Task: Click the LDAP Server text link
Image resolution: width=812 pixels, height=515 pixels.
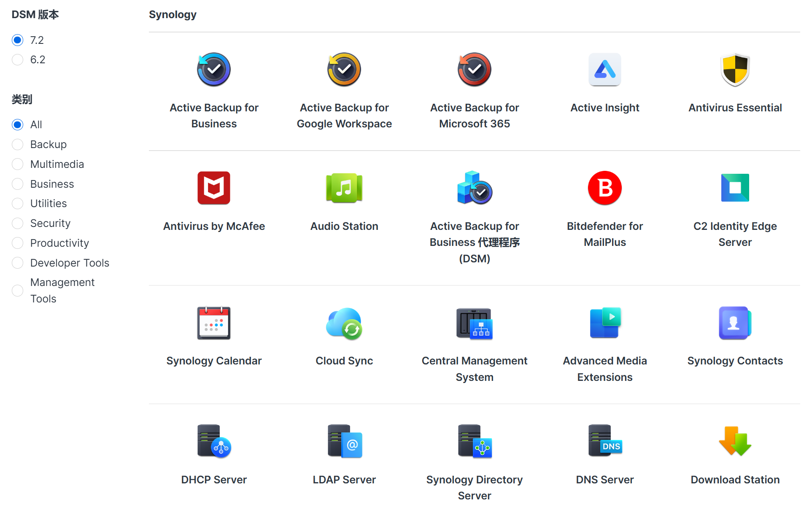Action: [x=344, y=480]
